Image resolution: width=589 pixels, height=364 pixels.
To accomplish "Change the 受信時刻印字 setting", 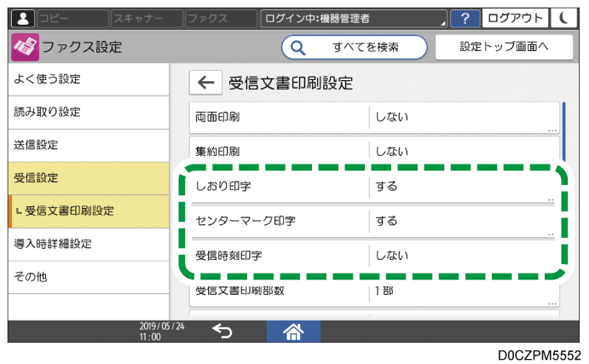I will tap(374, 256).
